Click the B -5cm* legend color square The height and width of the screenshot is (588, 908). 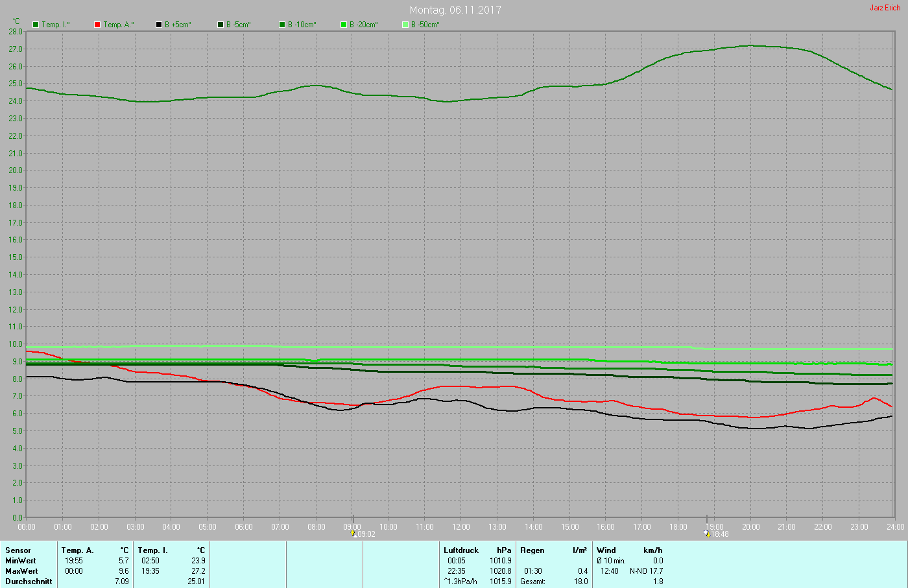coord(221,25)
